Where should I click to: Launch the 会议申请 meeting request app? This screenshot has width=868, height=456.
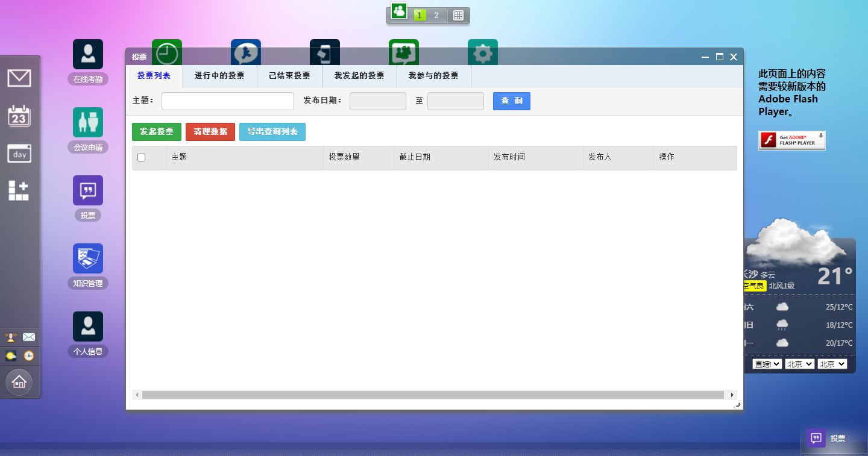click(87, 122)
